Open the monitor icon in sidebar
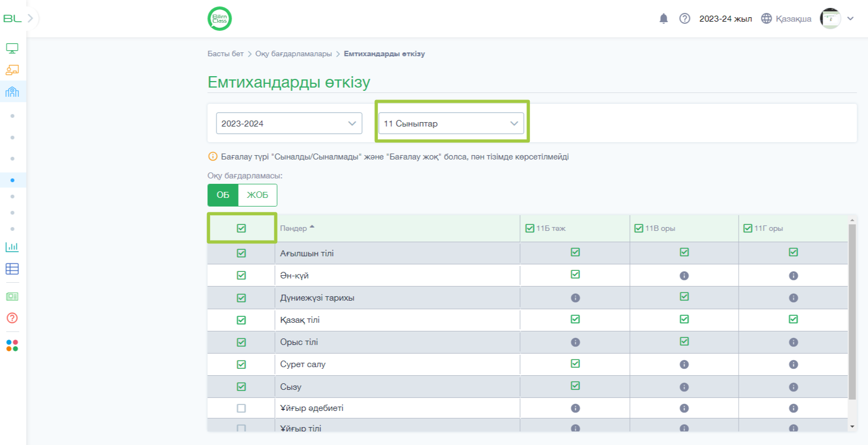The width and height of the screenshot is (868, 445). click(x=12, y=48)
